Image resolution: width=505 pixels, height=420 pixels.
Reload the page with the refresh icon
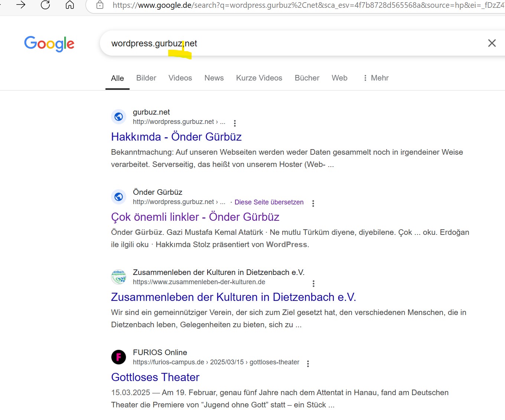point(45,5)
